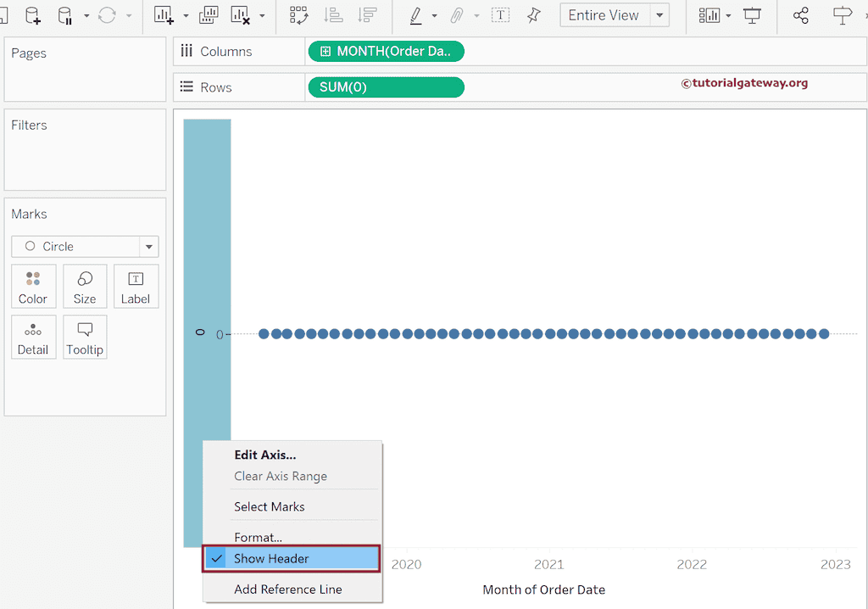Click the Label button in Marks card
This screenshot has height=609, width=868.
(x=136, y=287)
